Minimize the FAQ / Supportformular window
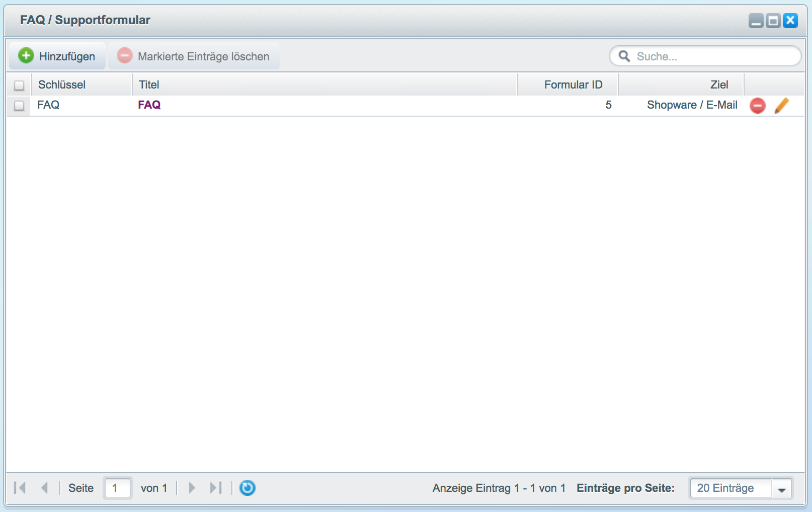Image resolution: width=812 pixels, height=512 pixels. 756,21
